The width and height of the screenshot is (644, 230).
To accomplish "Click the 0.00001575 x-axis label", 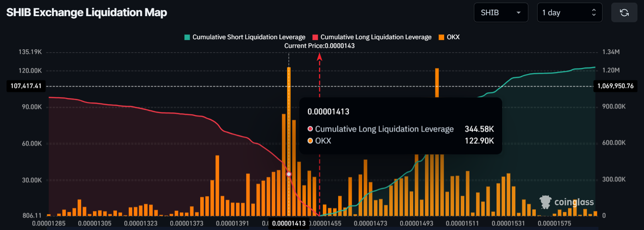I will [x=554, y=223].
